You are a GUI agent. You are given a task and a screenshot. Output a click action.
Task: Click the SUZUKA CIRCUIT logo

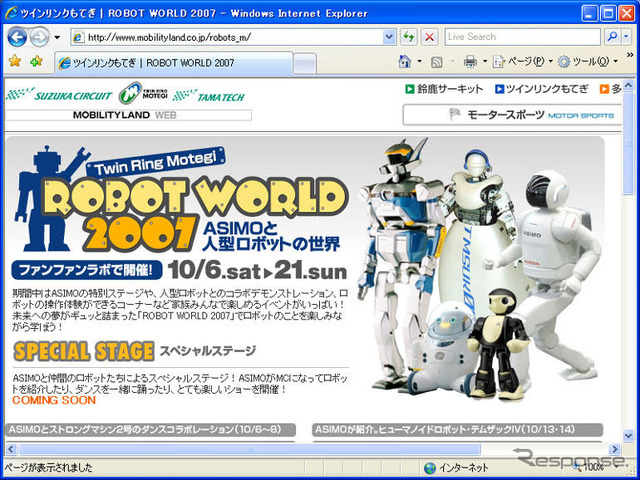[x=59, y=95]
